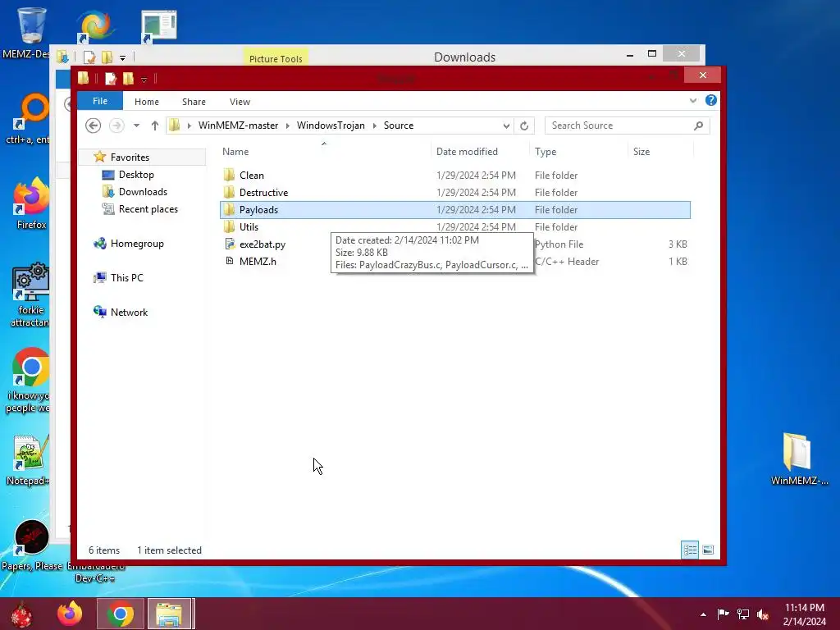The image size is (840, 630).
Task: Go back using the Back arrow
Action: click(x=94, y=126)
